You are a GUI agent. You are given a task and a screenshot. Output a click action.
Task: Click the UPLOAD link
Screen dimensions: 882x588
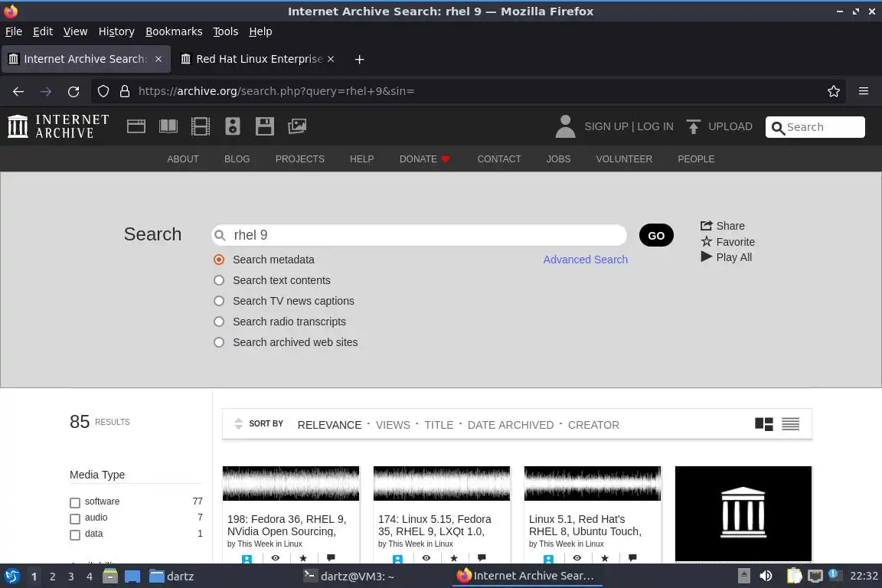point(730,126)
